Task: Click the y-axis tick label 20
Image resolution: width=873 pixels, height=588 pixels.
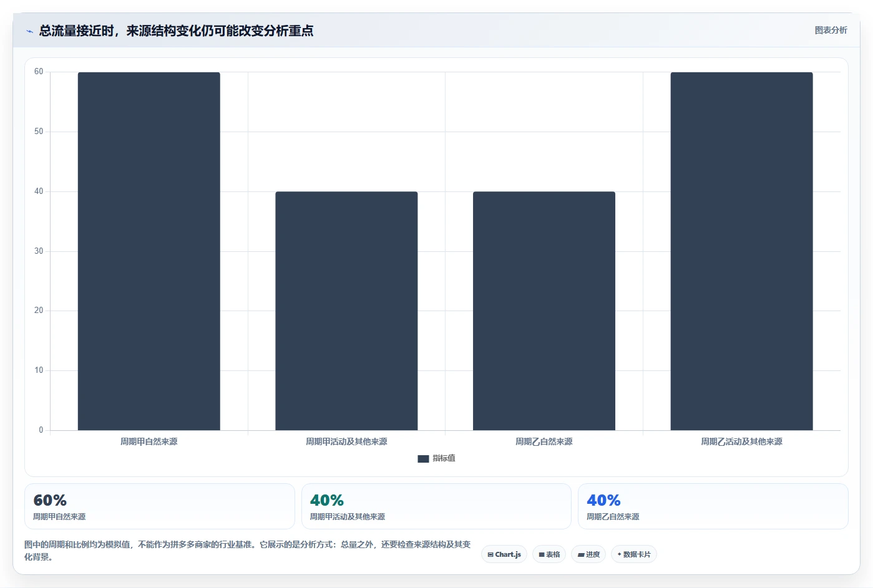Action: pos(39,311)
